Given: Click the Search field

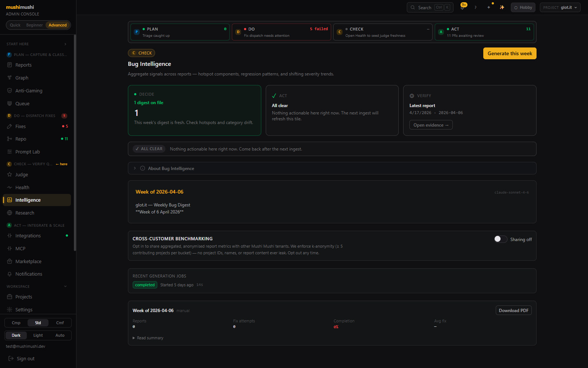Looking at the screenshot, I should pyautogui.click(x=430, y=7).
